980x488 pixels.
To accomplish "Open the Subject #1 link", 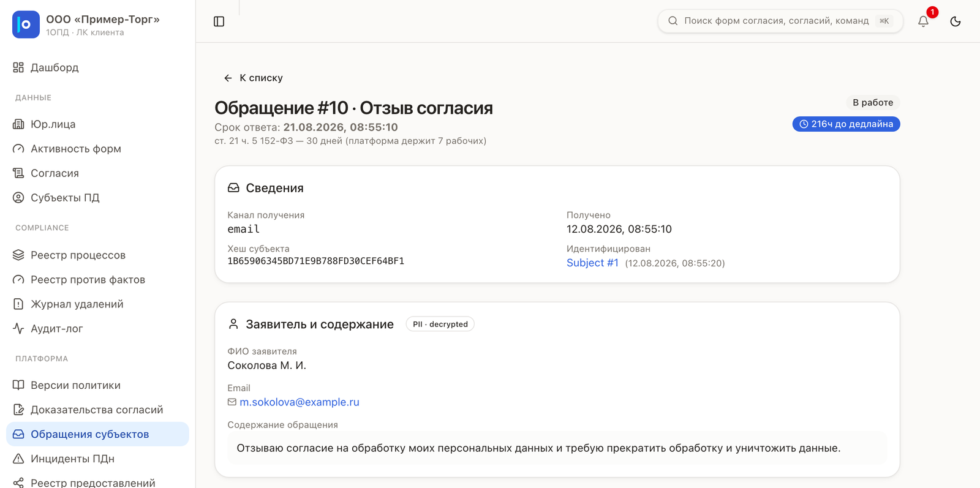I will 592,263.
